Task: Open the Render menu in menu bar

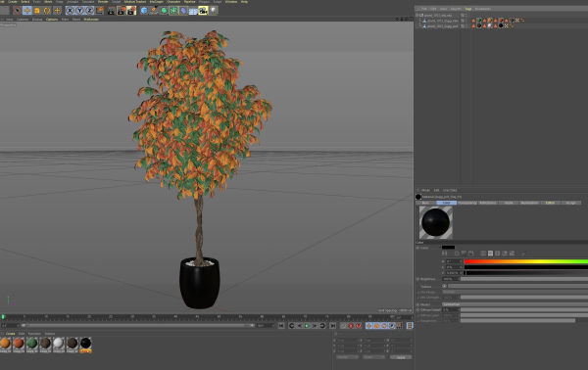Action: tap(103, 2)
